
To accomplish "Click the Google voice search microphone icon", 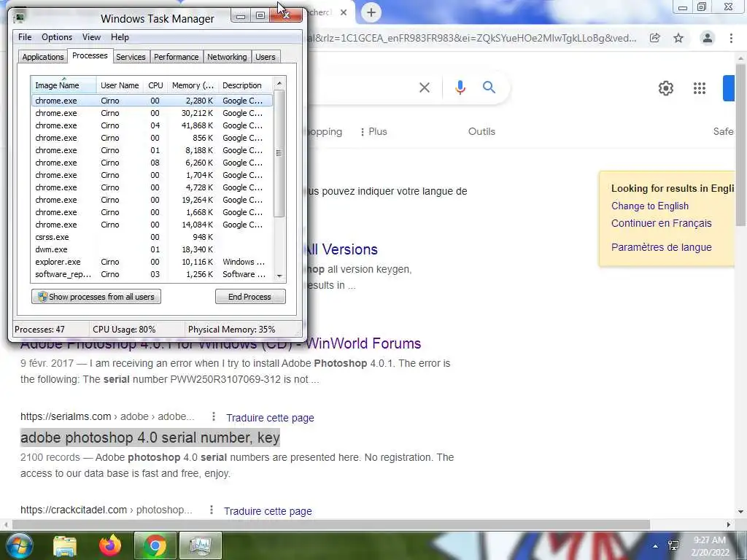I will (x=460, y=87).
